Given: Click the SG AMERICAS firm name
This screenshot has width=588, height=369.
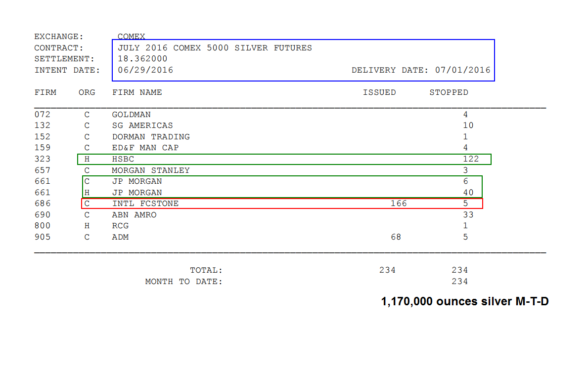Looking at the screenshot, I should 142,125.
